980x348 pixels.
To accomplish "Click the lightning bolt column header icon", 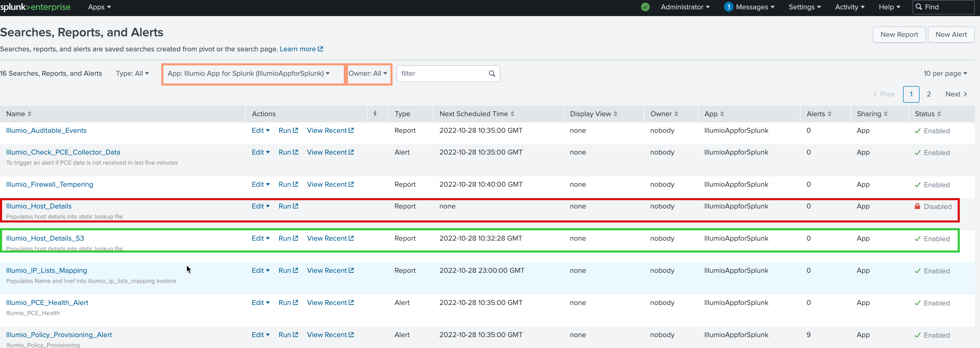I will point(375,114).
